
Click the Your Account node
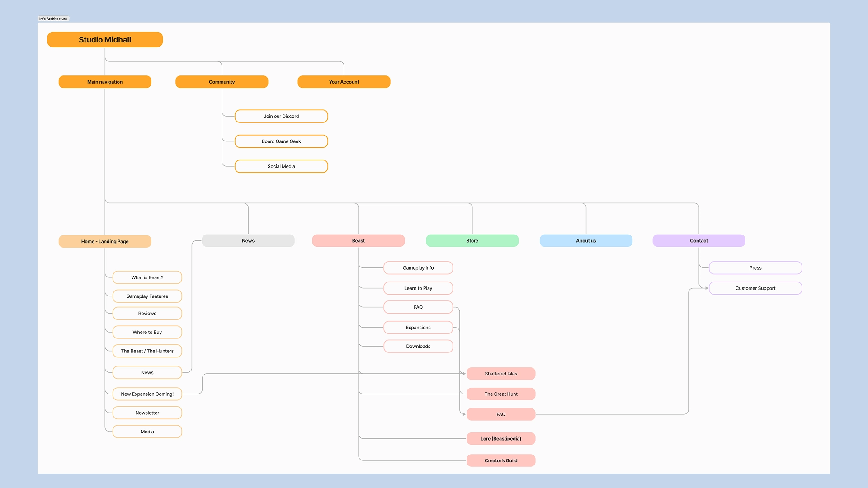[x=344, y=82]
